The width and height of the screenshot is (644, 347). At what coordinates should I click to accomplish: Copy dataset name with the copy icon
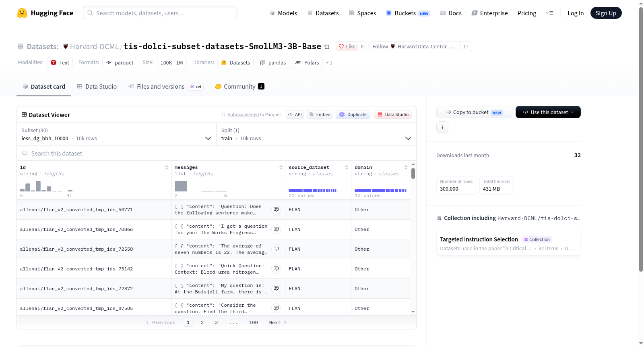coord(327,47)
